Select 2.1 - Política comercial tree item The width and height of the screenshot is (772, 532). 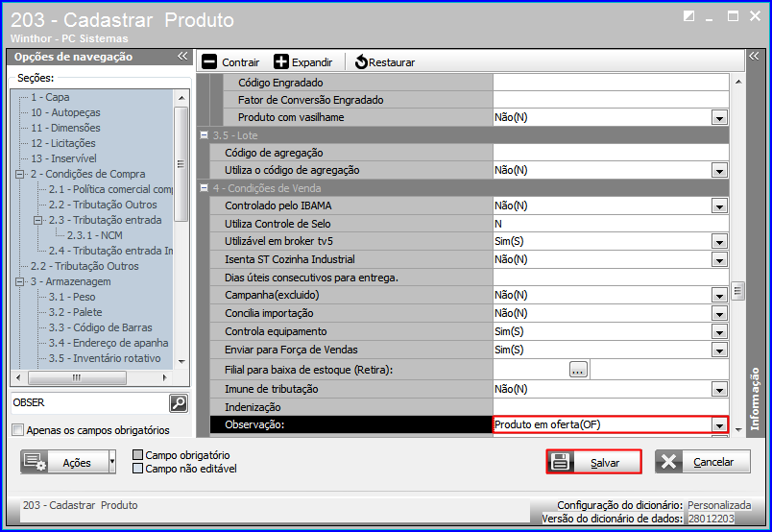tap(110, 189)
